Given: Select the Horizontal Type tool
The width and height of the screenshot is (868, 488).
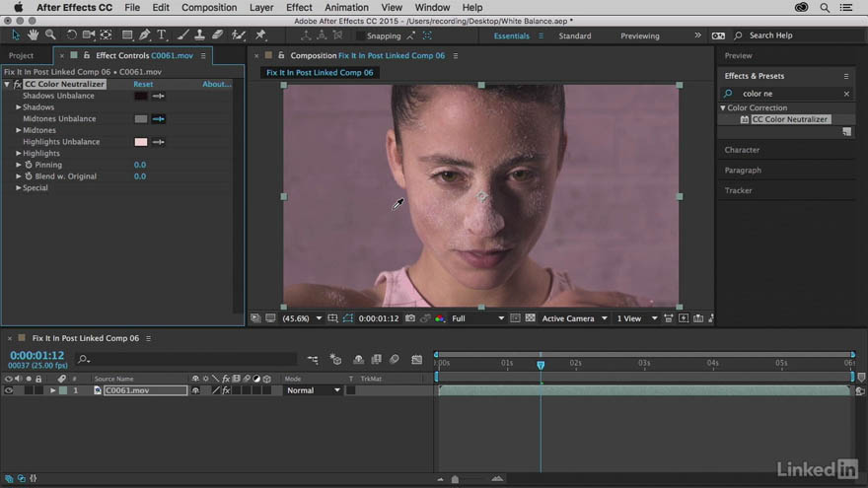Looking at the screenshot, I should click(x=162, y=35).
